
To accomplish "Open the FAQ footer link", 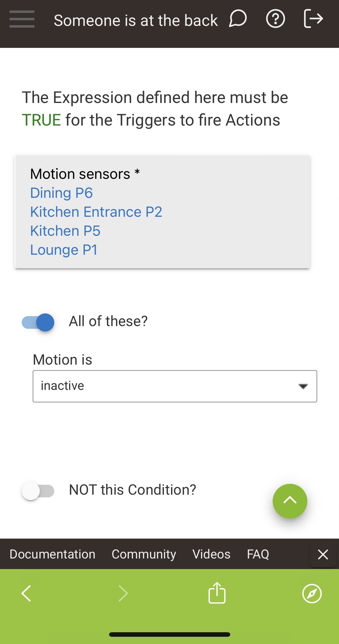I will pyautogui.click(x=258, y=554).
